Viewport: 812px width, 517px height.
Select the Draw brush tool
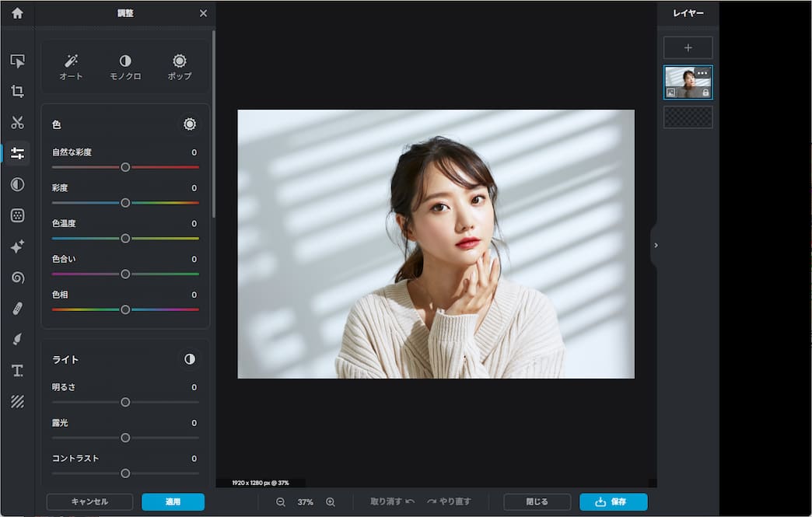[18, 340]
